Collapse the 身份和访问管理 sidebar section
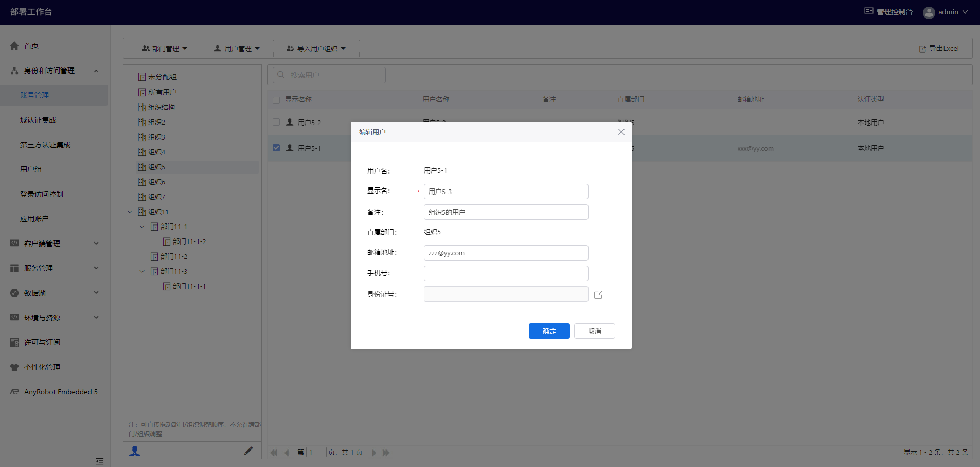The height and width of the screenshot is (467, 980). pyautogui.click(x=96, y=71)
